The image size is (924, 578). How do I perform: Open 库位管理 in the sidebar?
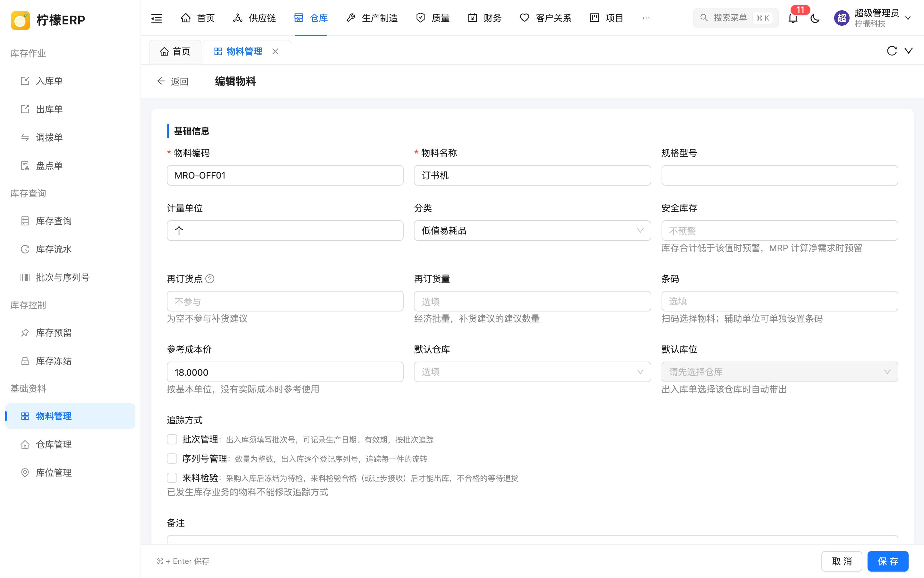click(x=70, y=473)
